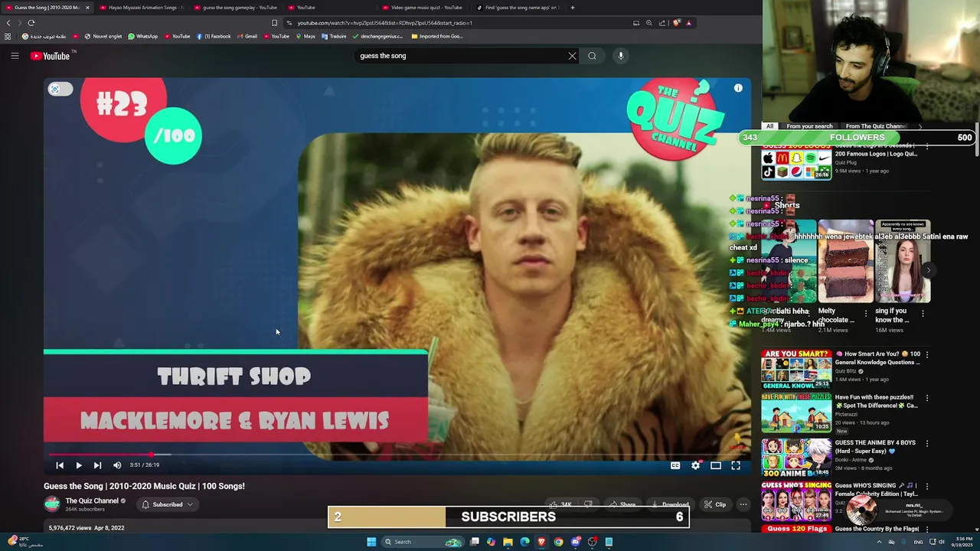Switch to the Hayao Miyazaki Animation Songs tab
The width and height of the screenshot is (980, 551).
pos(141,8)
